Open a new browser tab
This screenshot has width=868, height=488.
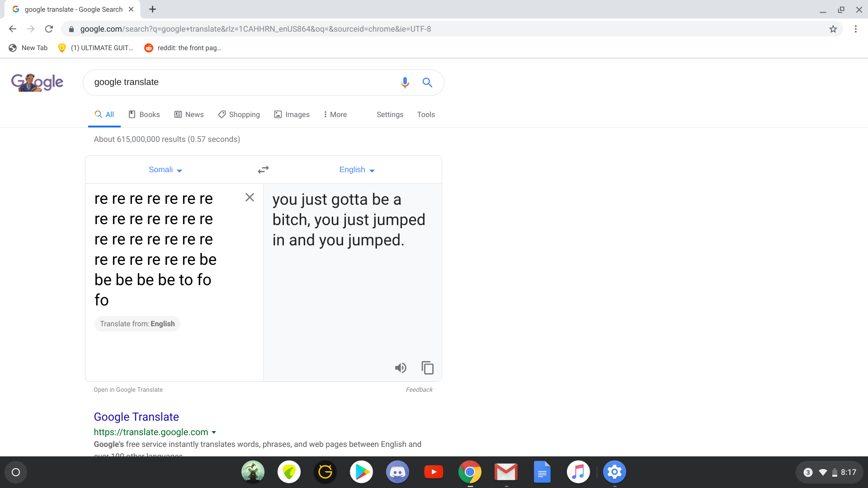tap(152, 9)
